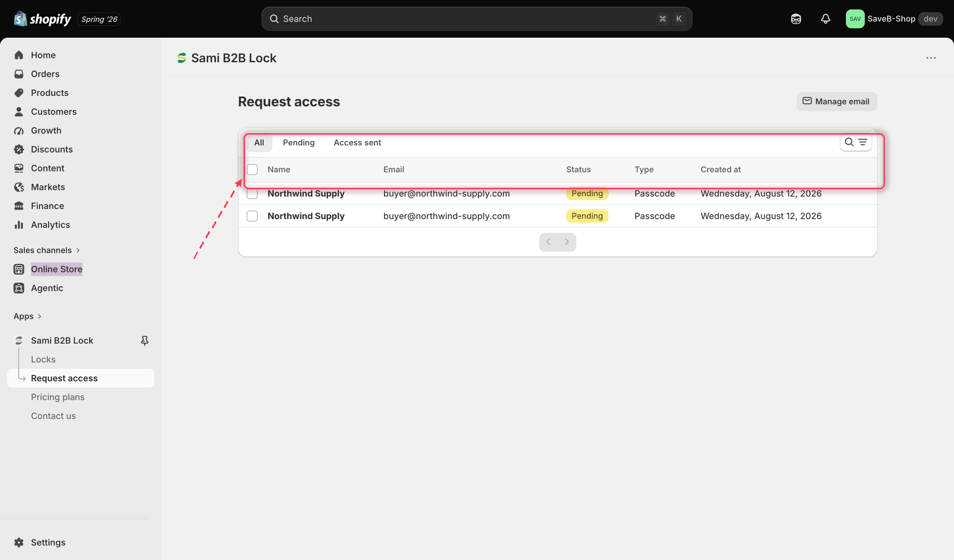The image size is (954, 560).
Task: Go to previous page of results
Action: [x=549, y=242]
